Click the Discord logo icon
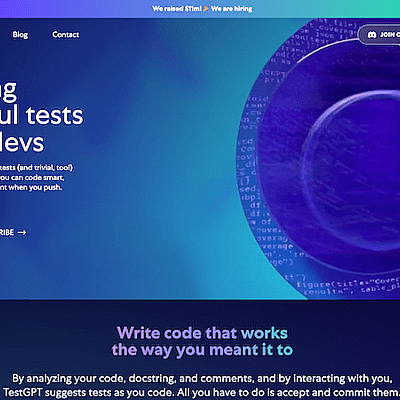The width and height of the screenshot is (400, 400). pyautogui.click(x=372, y=35)
